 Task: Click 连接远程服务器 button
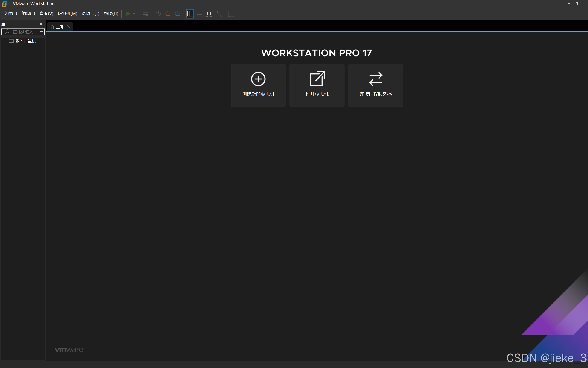coord(376,85)
